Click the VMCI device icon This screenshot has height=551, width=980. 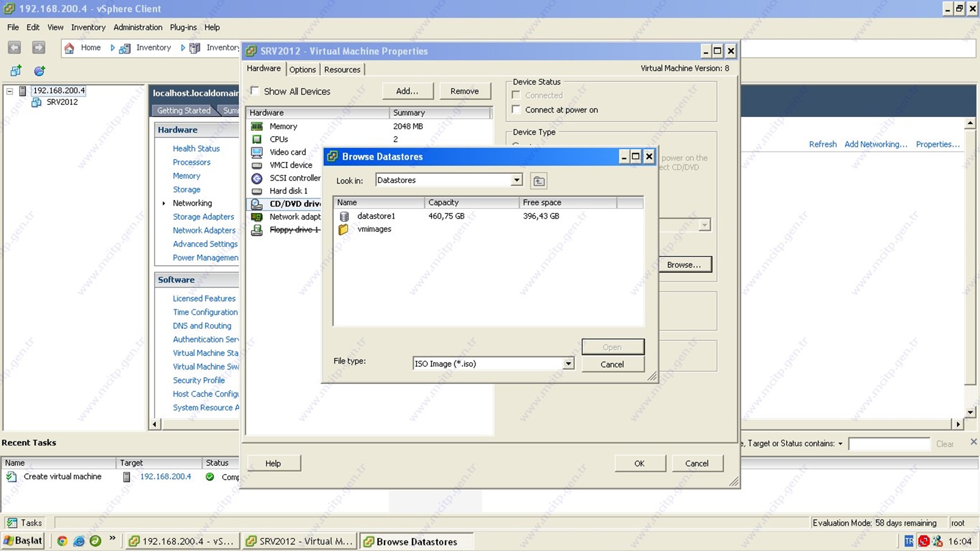(257, 165)
